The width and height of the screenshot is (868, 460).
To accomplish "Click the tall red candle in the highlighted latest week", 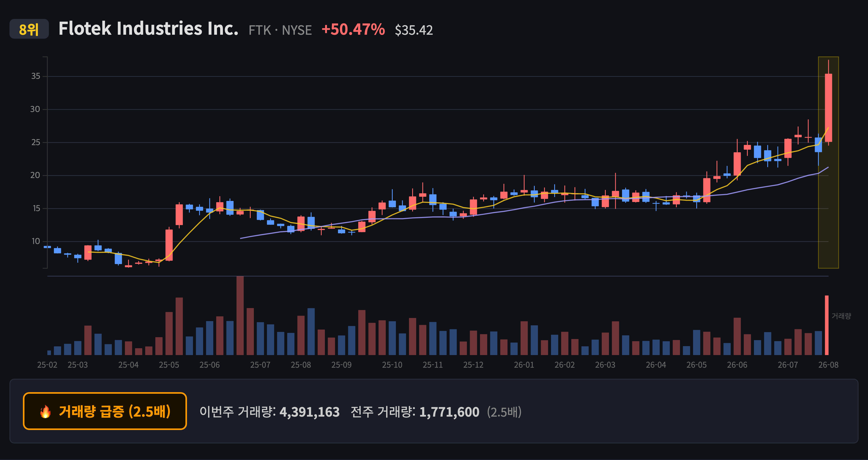I will 828,108.
